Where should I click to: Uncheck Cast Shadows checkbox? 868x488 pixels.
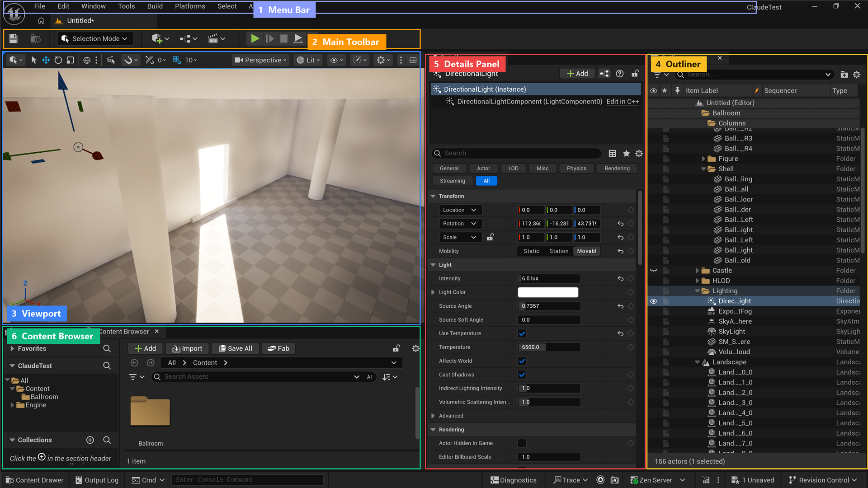(522, 375)
